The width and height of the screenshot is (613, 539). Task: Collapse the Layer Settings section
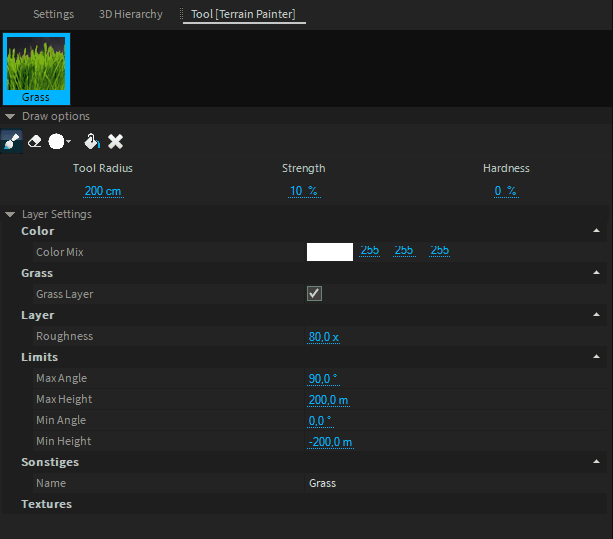(10, 215)
